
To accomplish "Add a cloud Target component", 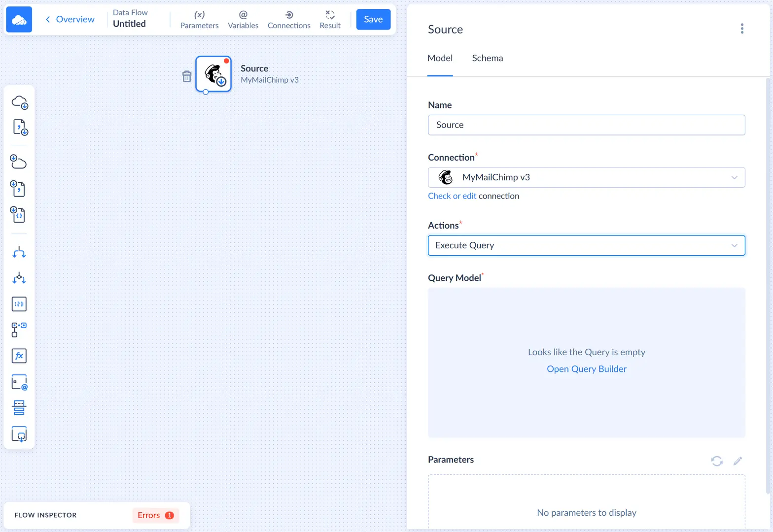I will [19, 162].
